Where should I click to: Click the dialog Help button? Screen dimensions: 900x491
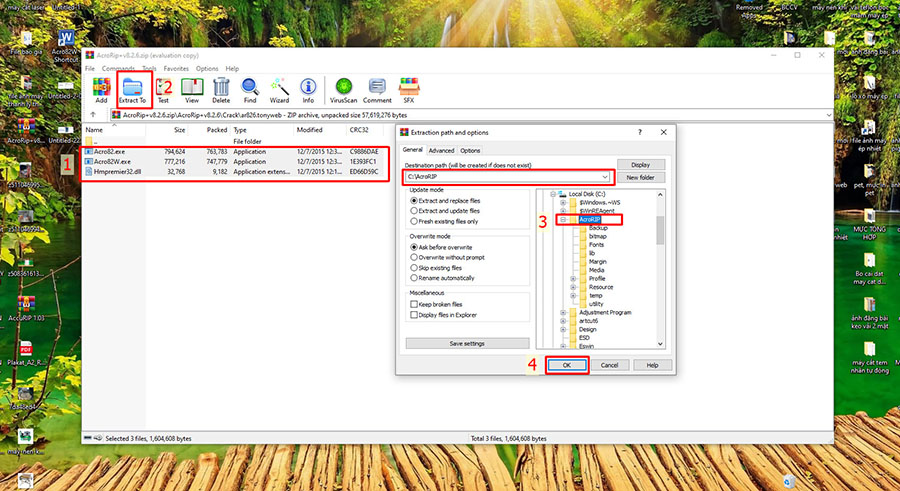[653, 365]
